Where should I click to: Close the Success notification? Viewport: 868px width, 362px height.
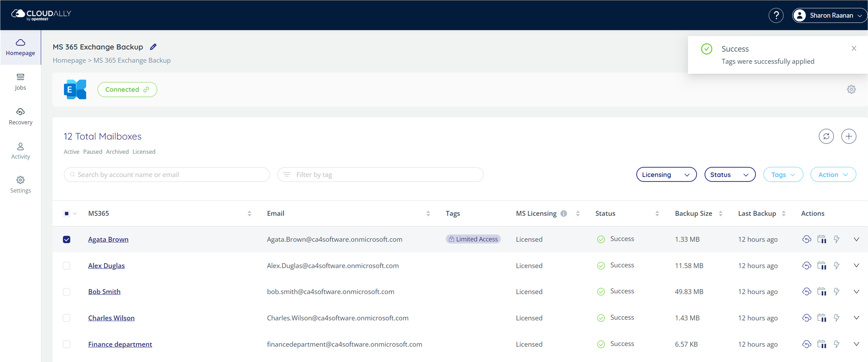(x=853, y=49)
